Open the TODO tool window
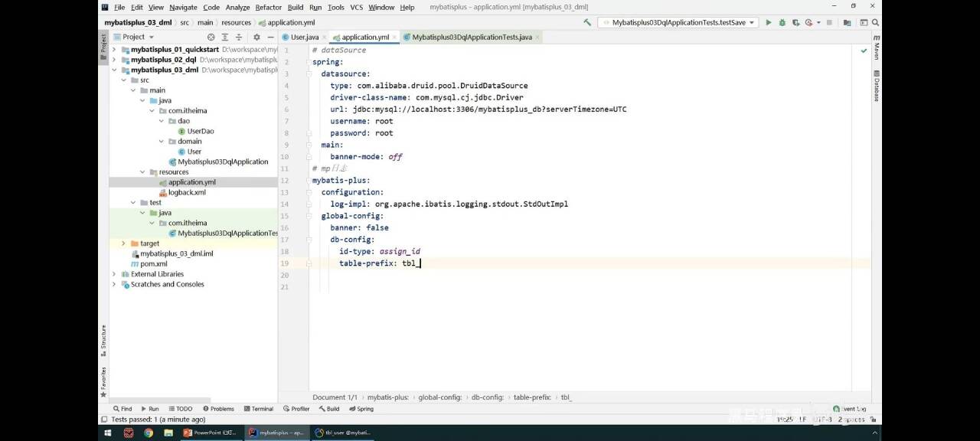The image size is (980, 441). coord(181,409)
